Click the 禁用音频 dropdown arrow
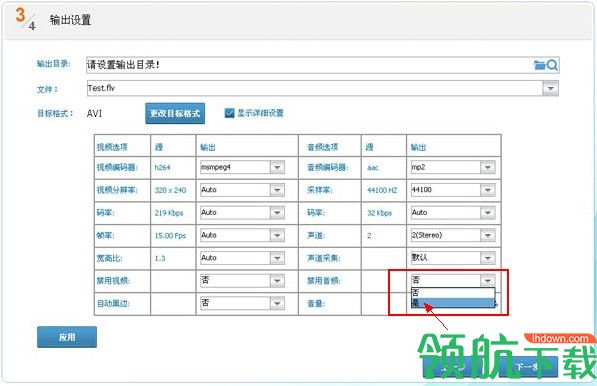This screenshot has height=386, width=597. point(488,281)
